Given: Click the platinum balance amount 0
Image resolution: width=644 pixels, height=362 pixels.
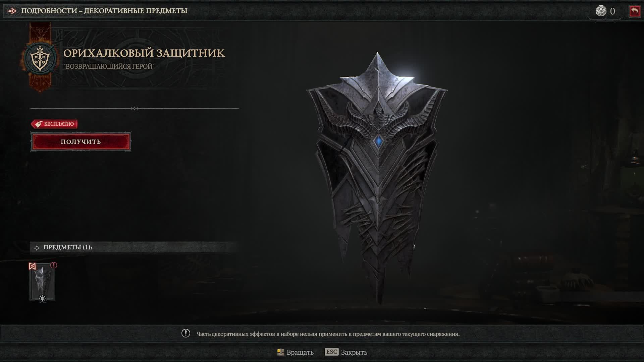Looking at the screenshot, I should pyautogui.click(x=612, y=11).
